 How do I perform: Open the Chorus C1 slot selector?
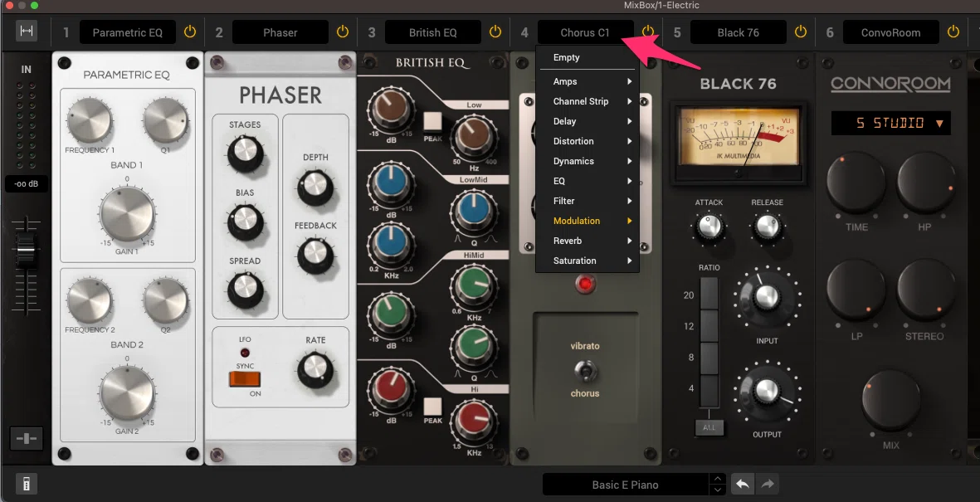585,32
